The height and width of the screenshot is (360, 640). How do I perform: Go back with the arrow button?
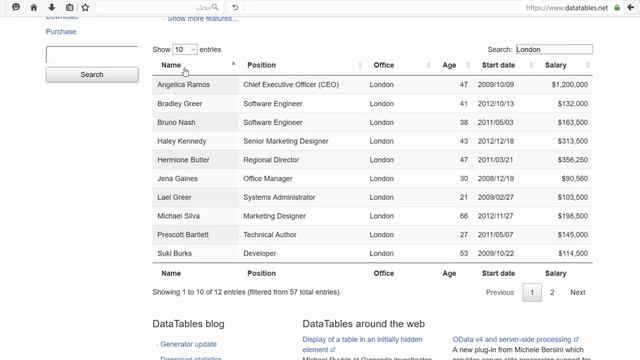631,7
